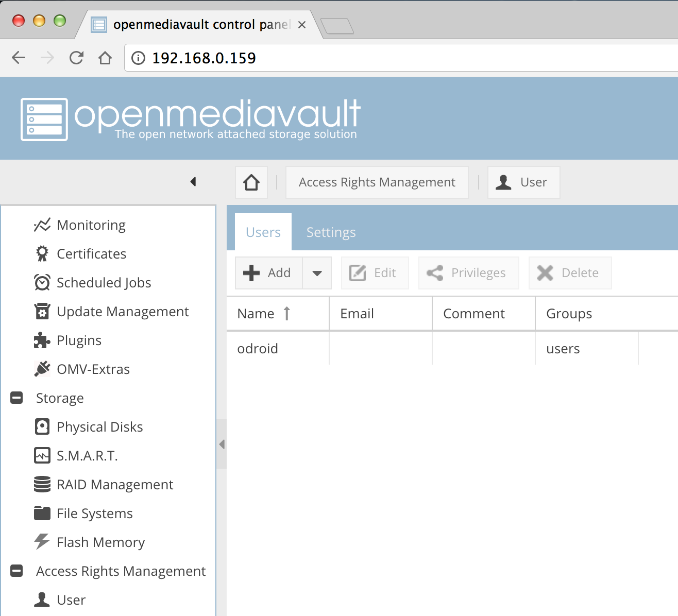Click the Edit button
Screen dimensions: 678x616
coord(375,273)
